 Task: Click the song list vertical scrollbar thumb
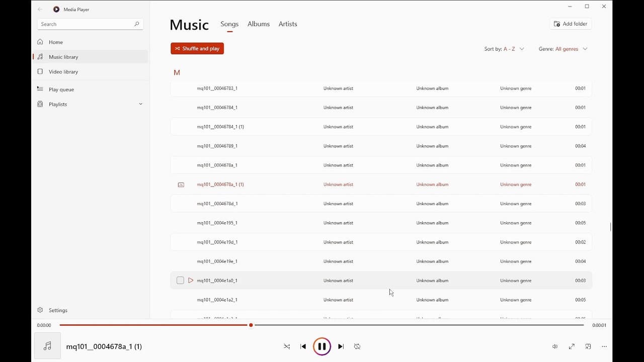610,227
